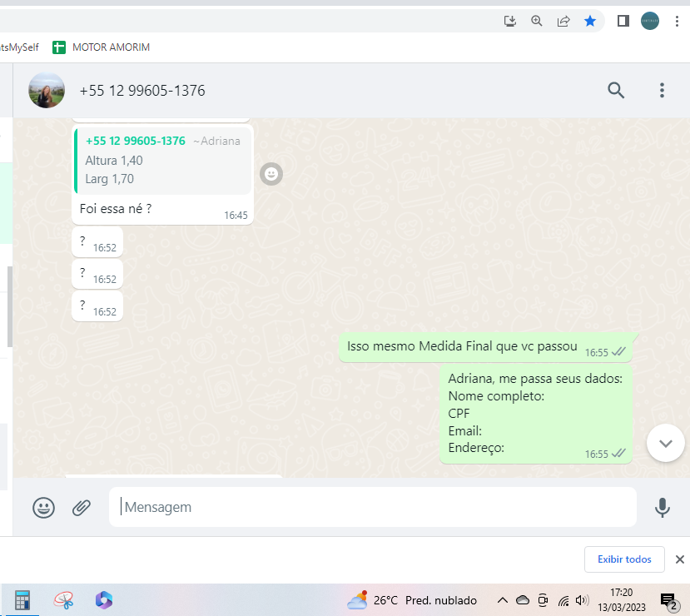Click the Meet Now tray icon
690x616 pixels.
(x=543, y=600)
